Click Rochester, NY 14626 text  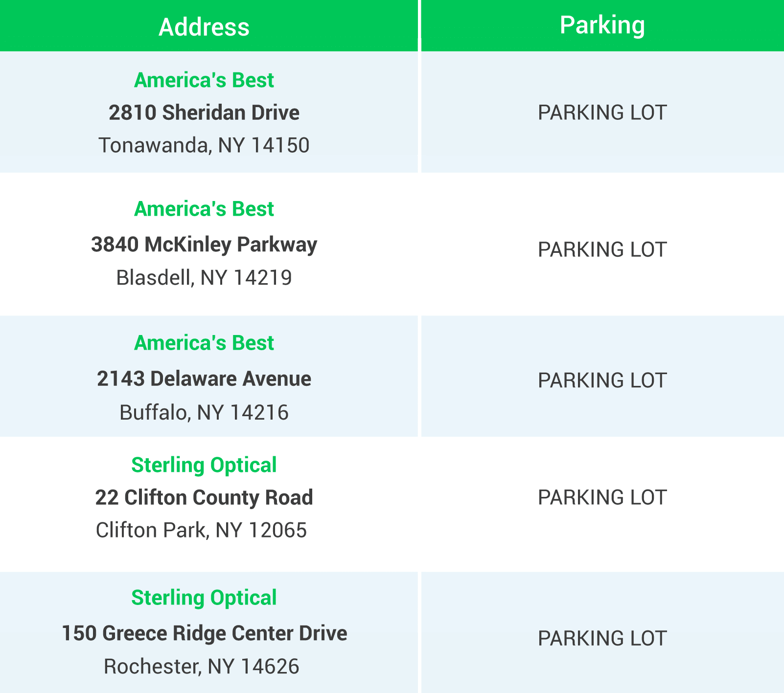pos(201,667)
